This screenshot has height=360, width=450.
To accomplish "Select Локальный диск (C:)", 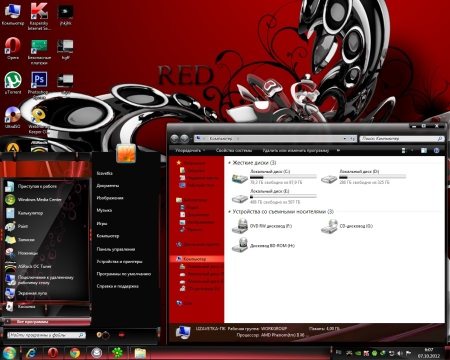I will (x=274, y=177).
